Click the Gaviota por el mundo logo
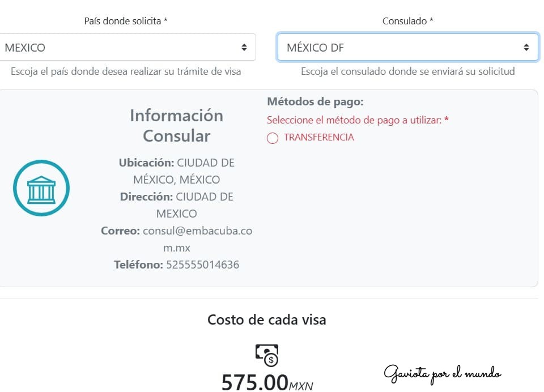 (443, 373)
